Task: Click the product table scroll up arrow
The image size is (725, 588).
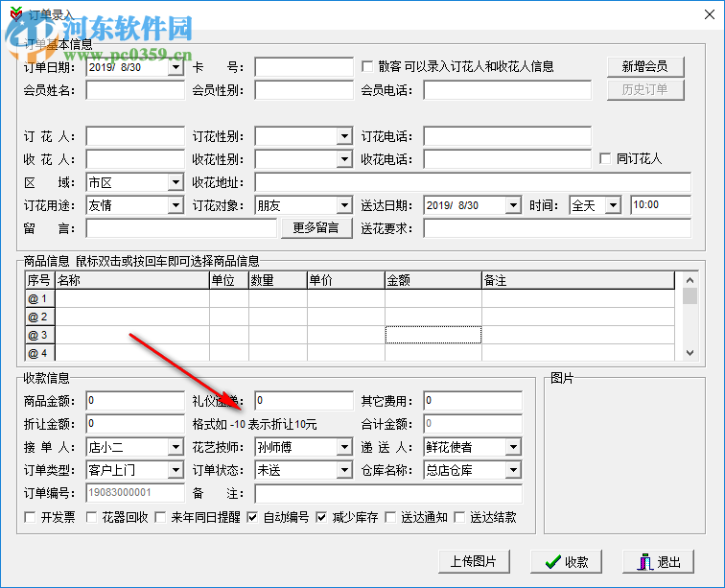Action: [690, 280]
